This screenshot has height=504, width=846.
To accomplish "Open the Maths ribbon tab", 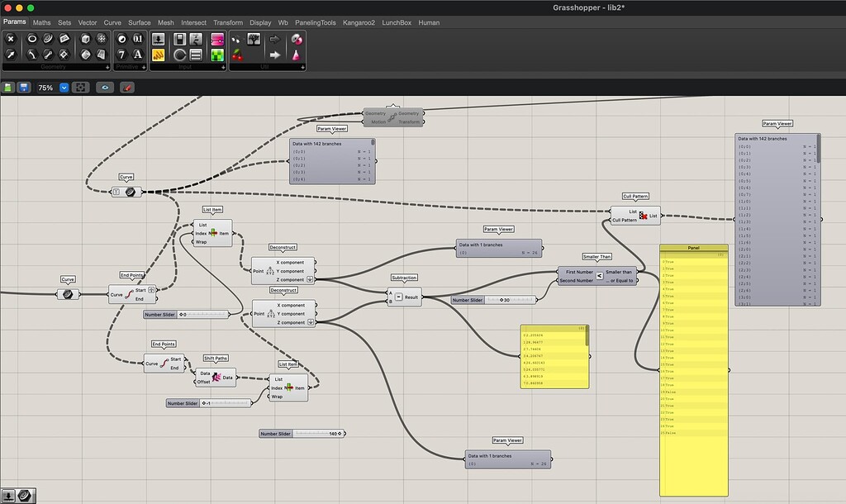I will [x=41, y=22].
